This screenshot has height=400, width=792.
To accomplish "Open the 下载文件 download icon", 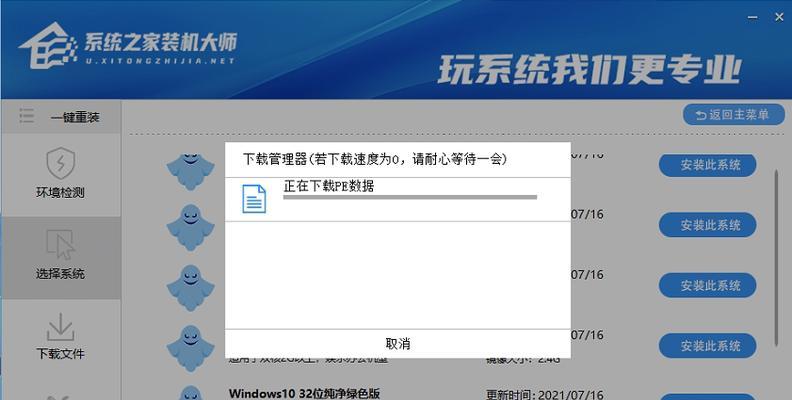I will (61, 326).
